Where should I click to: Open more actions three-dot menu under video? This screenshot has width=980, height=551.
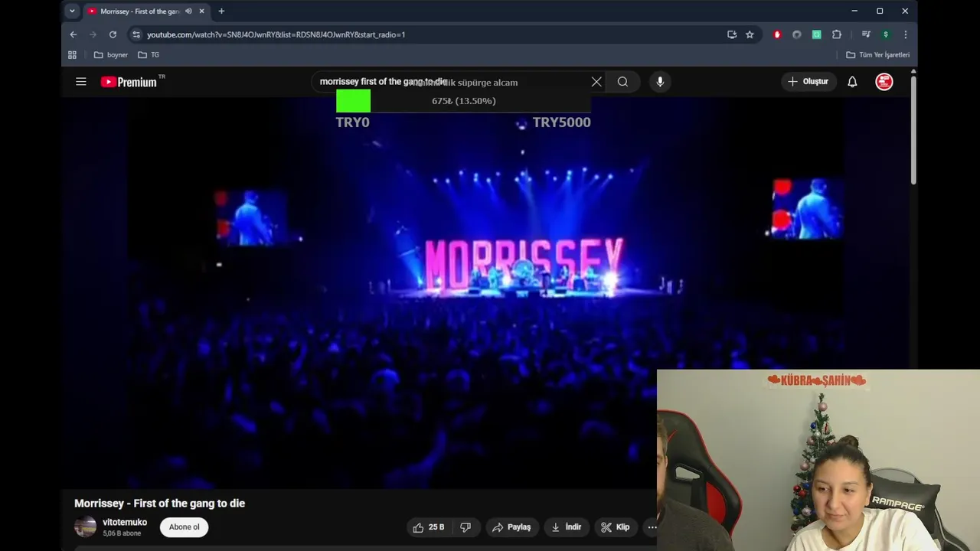652,527
